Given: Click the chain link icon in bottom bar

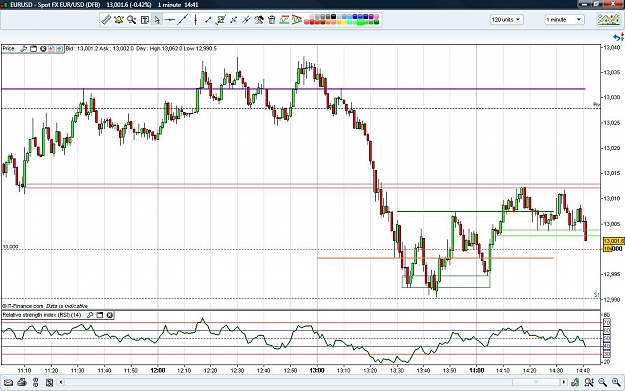Looking at the screenshot, I should [35, 383].
